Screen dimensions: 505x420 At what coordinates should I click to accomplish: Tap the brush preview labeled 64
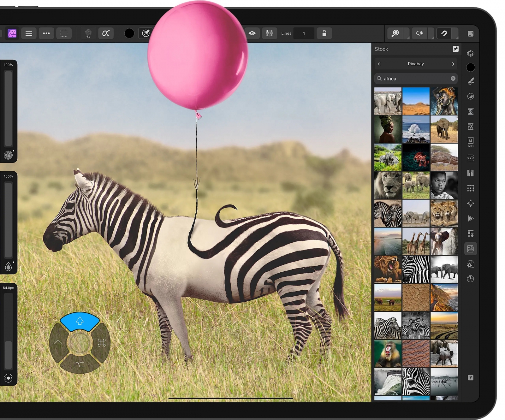(x=88, y=33)
